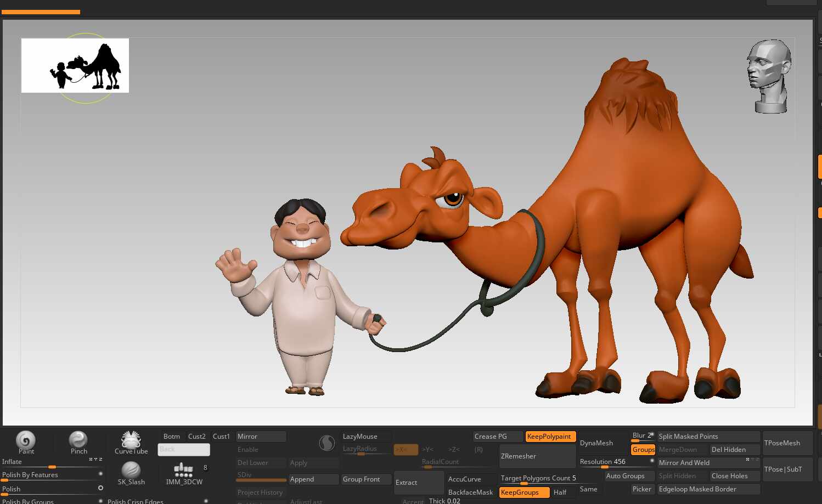
Task: Click Crease PG button
Action: 498,437
